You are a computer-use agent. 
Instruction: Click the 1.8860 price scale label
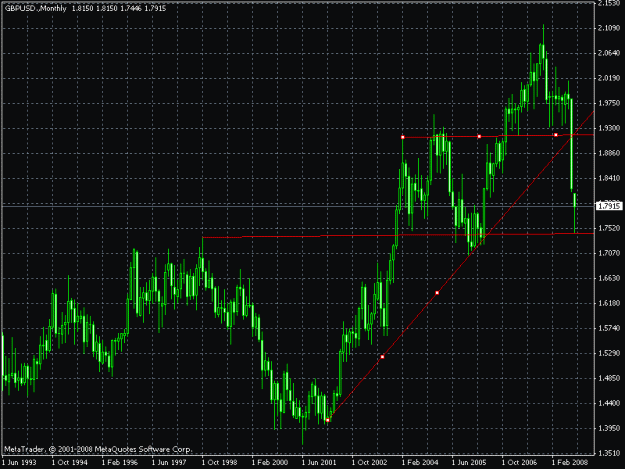coord(609,153)
